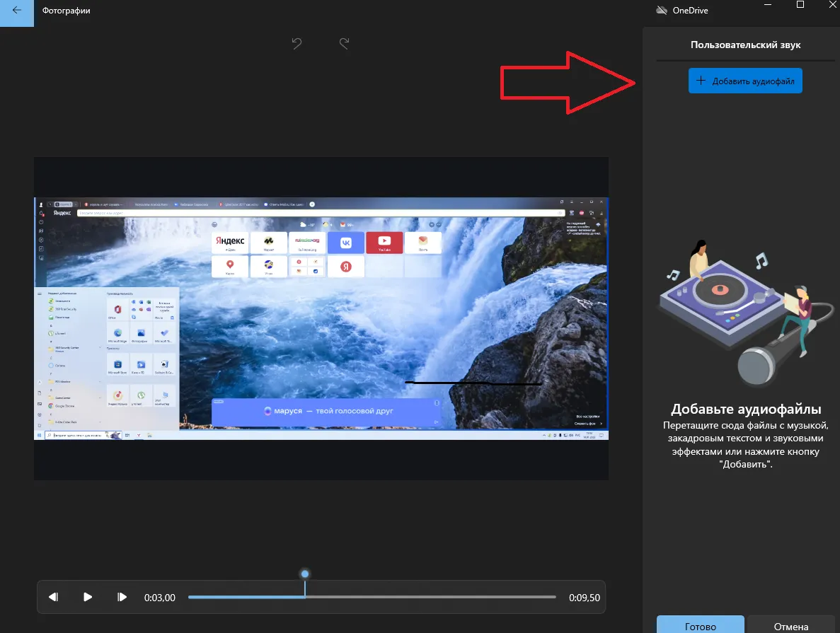Cancel with the "Отмена" button
The height and width of the screenshot is (633, 840).
(x=790, y=626)
